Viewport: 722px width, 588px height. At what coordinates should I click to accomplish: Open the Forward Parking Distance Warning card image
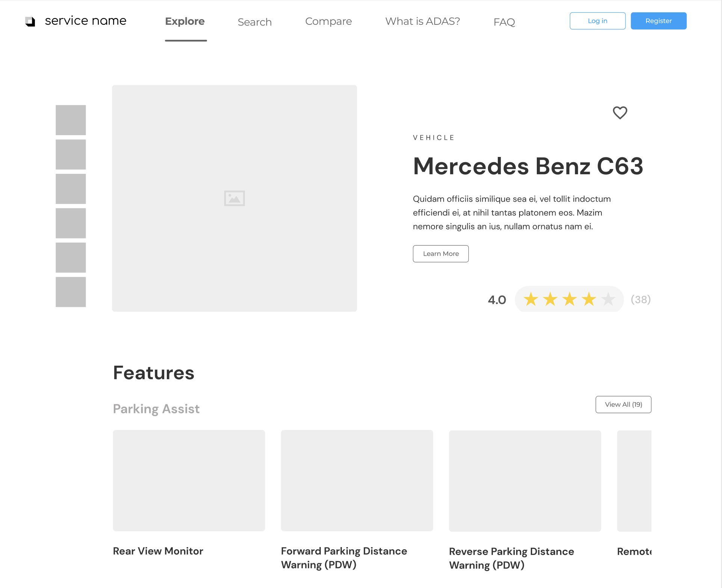click(x=357, y=481)
